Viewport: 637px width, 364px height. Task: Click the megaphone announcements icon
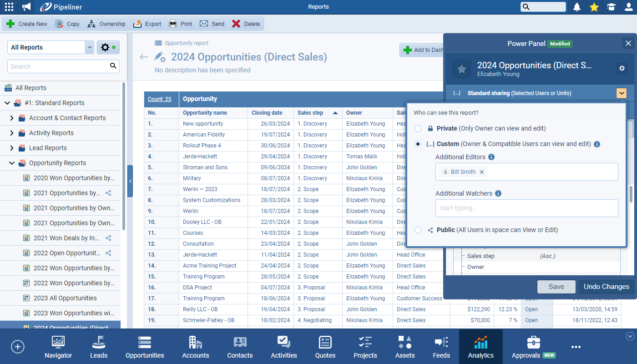pyautogui.click(x=26, y=7)
